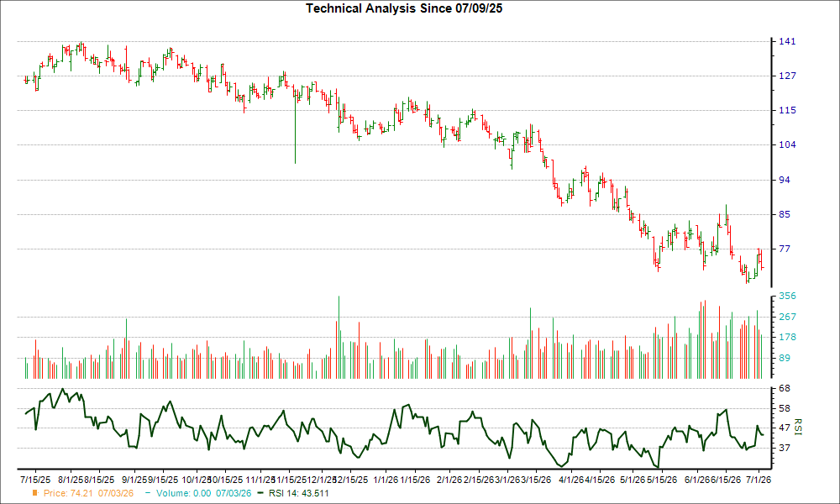Click the 5/1/26 date axis label
840x504 pixels.
pos(633,480)
